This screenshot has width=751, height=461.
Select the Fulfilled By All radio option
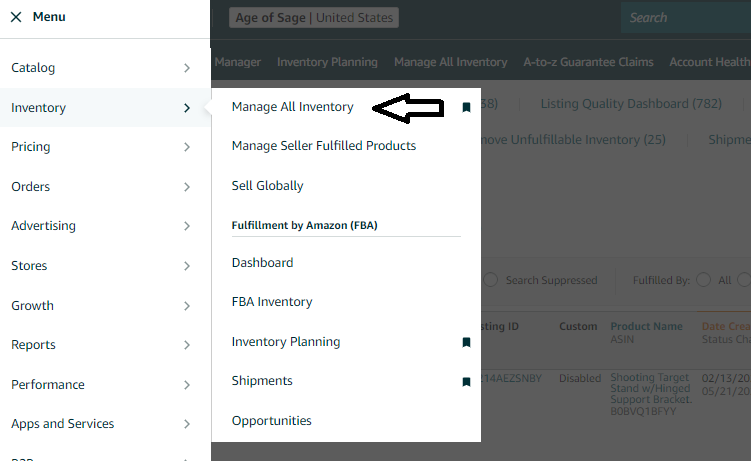pos(703,280)
